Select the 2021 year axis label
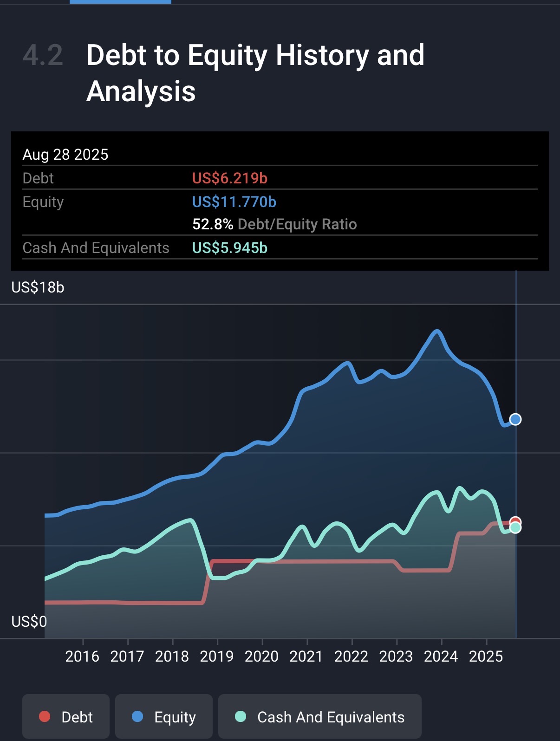The image size is (560, 741). click(x=306, y=656)
